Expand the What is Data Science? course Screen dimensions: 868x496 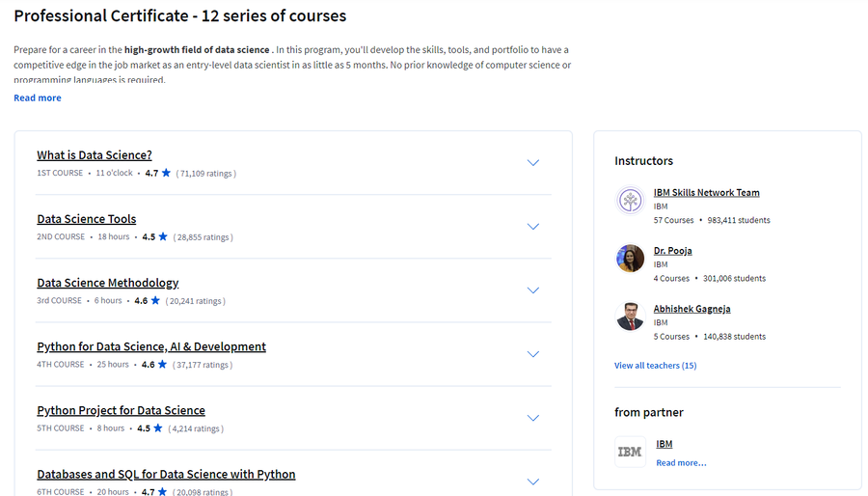click(x=533, y=163)
